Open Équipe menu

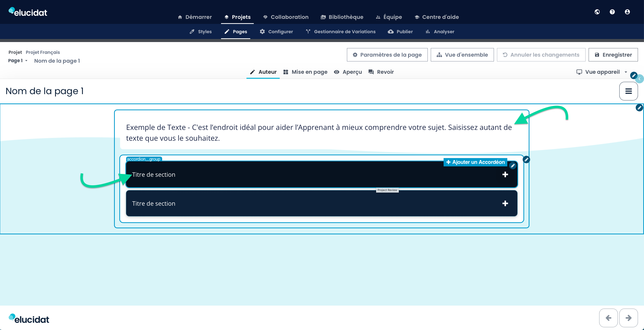[389, 17]
